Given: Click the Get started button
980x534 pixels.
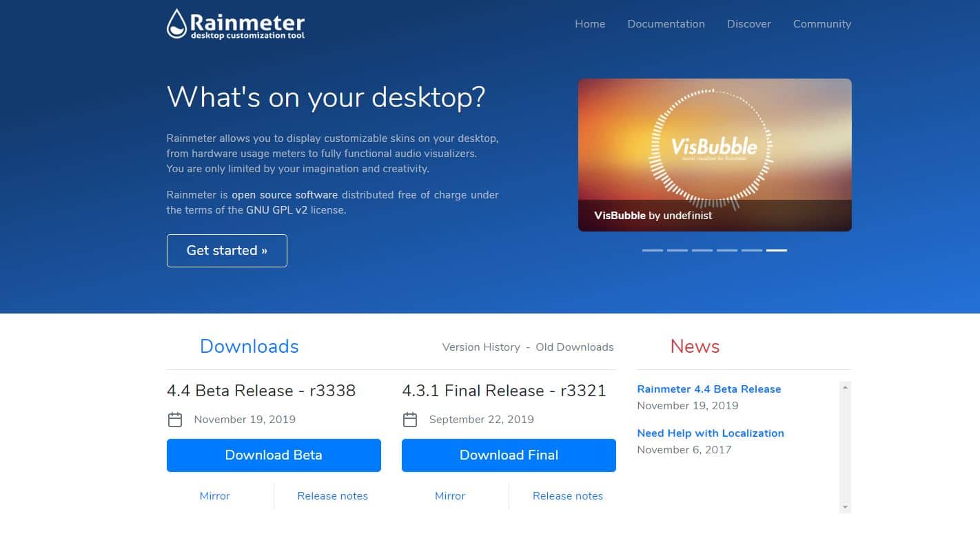Looking at the screenshot, I should (227, 250).
